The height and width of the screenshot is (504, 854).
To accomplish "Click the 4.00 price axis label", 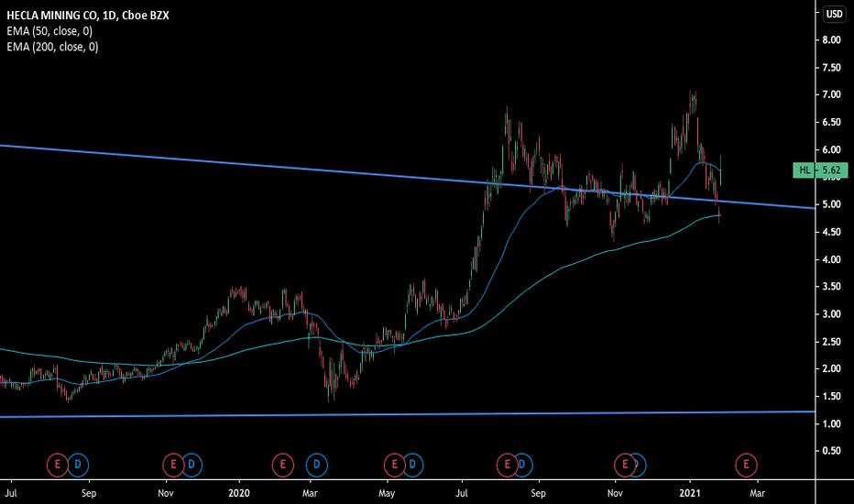I will 832,259.
